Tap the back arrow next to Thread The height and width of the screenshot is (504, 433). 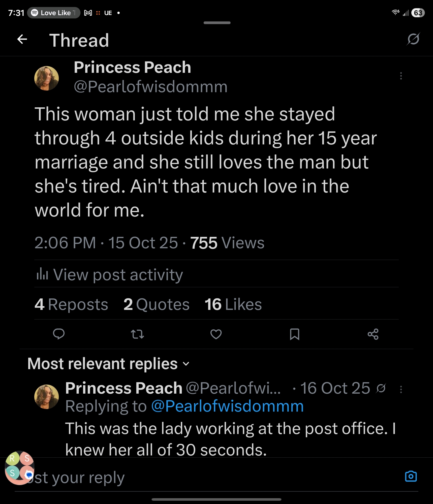coord(22,39)
